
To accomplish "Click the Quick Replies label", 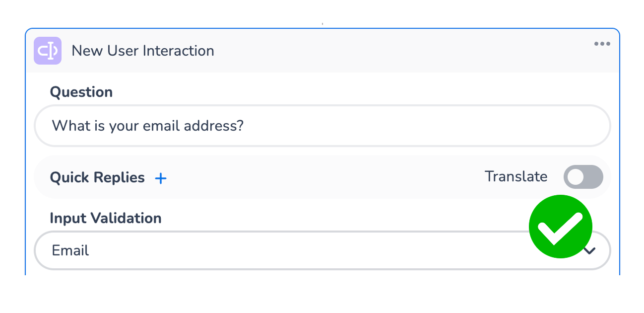I will pyautogui.click(x=97, y=177).
